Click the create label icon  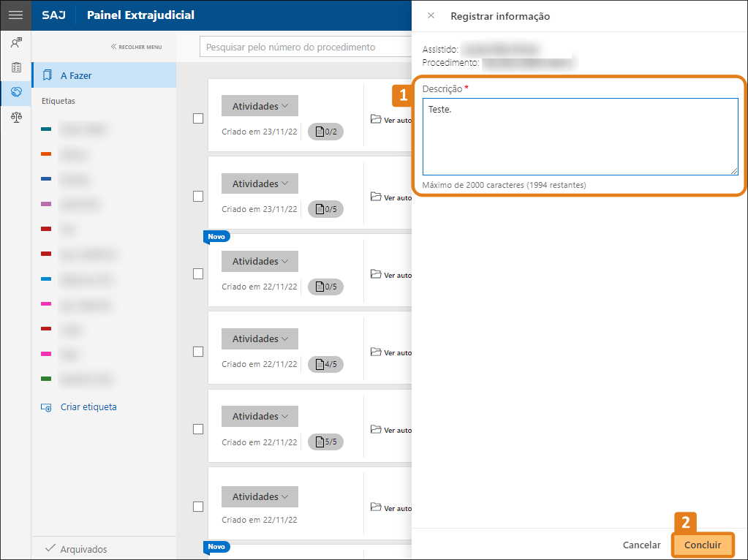coord(46,407)
